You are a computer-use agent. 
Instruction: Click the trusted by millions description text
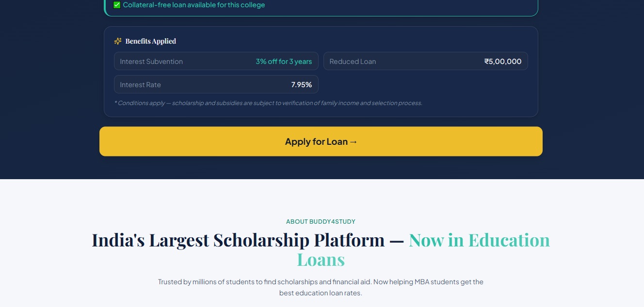click(x=321, y=287)
